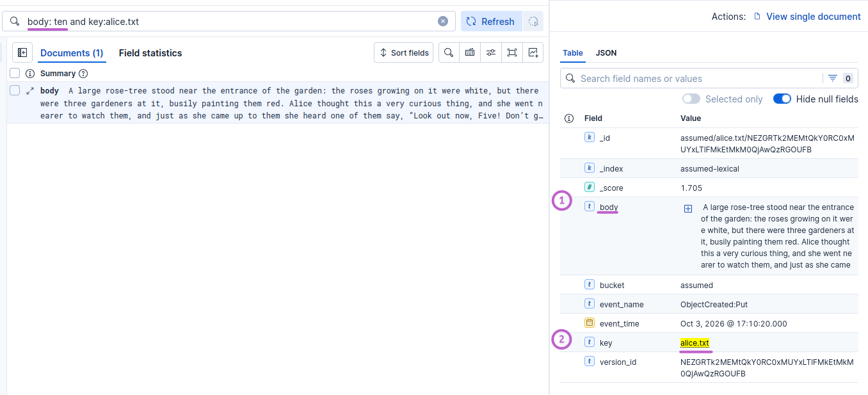Image resolution: width=868 pixels, height=395 pixels.
Task: Click the text type icon for event_name
Action: pyautogui.click(x=590, y=303)
